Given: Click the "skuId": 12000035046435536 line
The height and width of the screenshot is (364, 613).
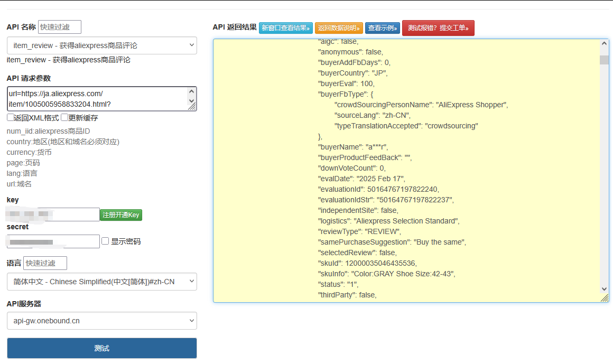Looking at the screenshot, I should click(367, 263).
